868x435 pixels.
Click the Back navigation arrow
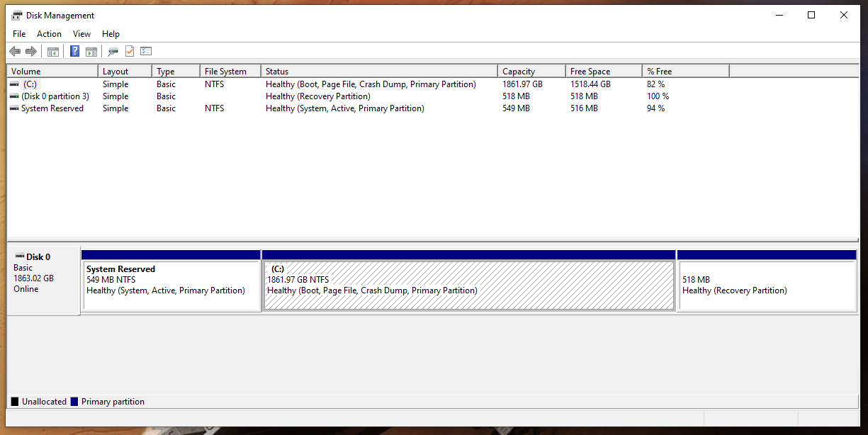[15, 51]
